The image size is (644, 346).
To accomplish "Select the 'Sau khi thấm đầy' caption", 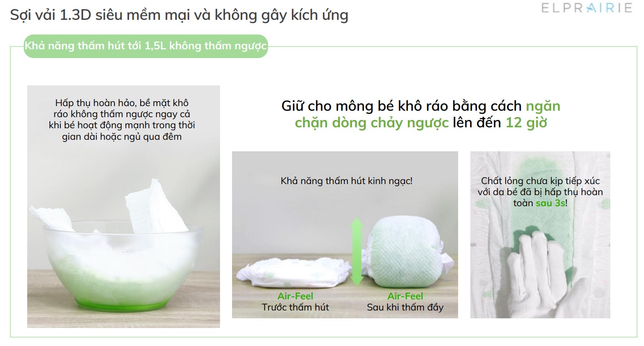I will 405,307.
